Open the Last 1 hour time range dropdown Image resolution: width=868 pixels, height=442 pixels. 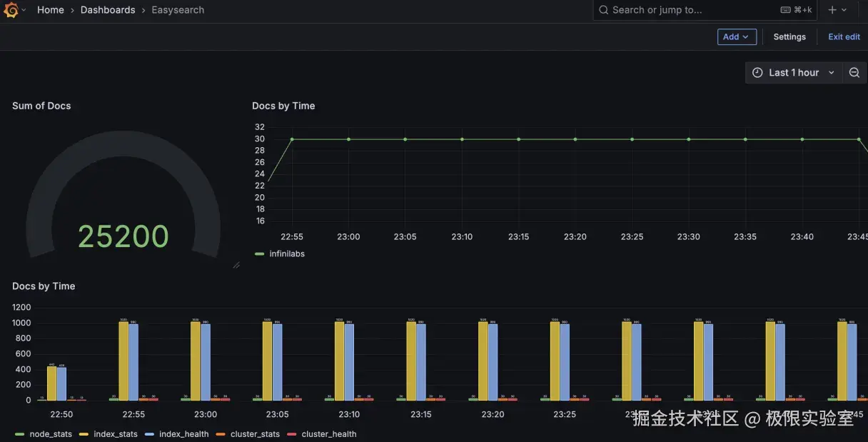click(794, 73)
